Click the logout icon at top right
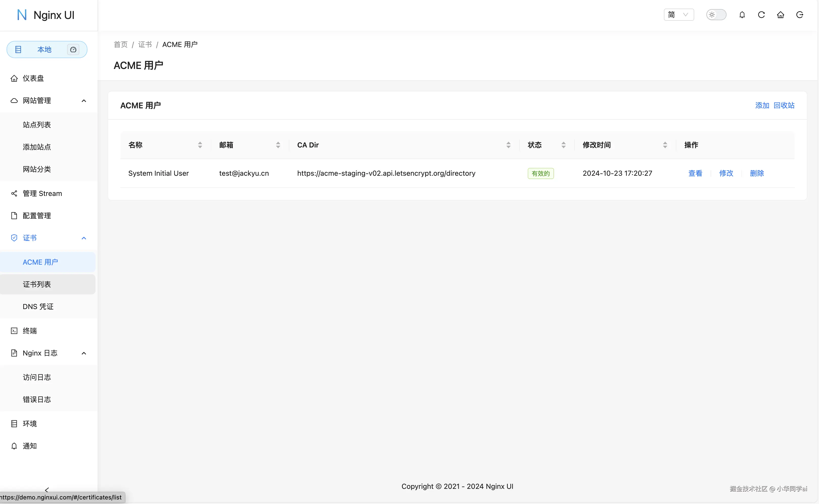This screenshot has width=819, height=504. 800,15
